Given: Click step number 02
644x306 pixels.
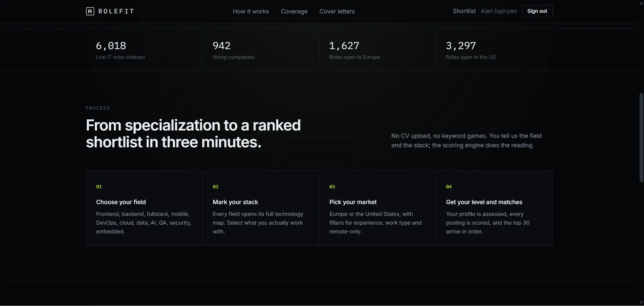Looking at the screenshot, I should (216, 187).
